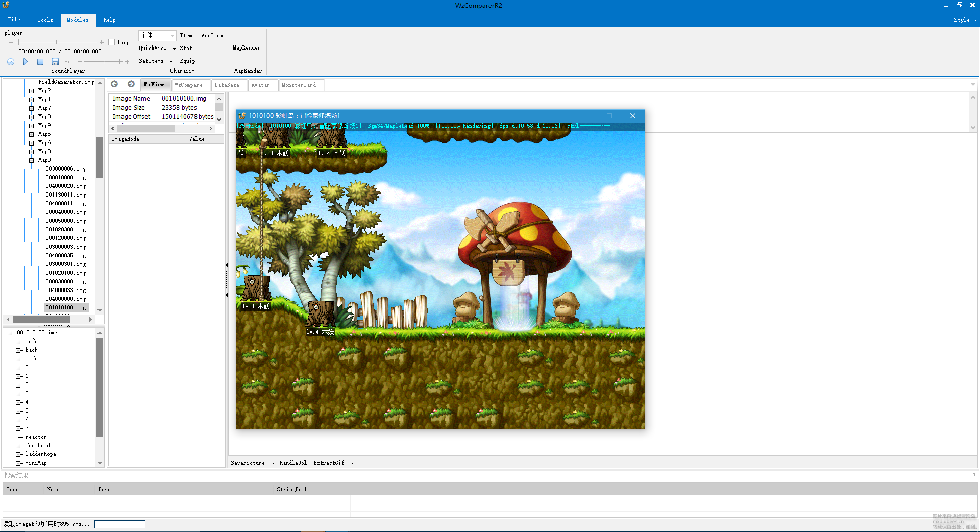Open the Tools menu
The image size is (980, 532).
(45, 20)
